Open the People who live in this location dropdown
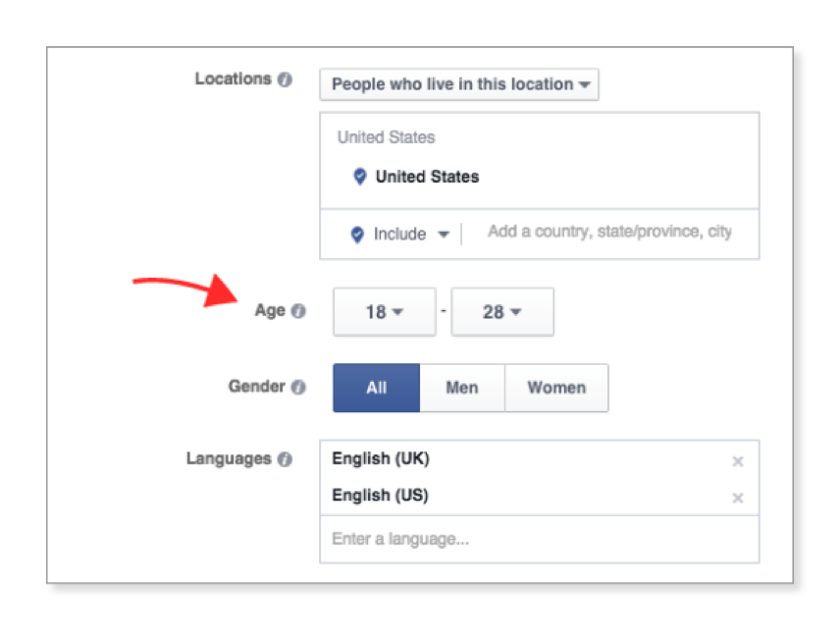This screenshot has height=637, width=840. (459, 84)
